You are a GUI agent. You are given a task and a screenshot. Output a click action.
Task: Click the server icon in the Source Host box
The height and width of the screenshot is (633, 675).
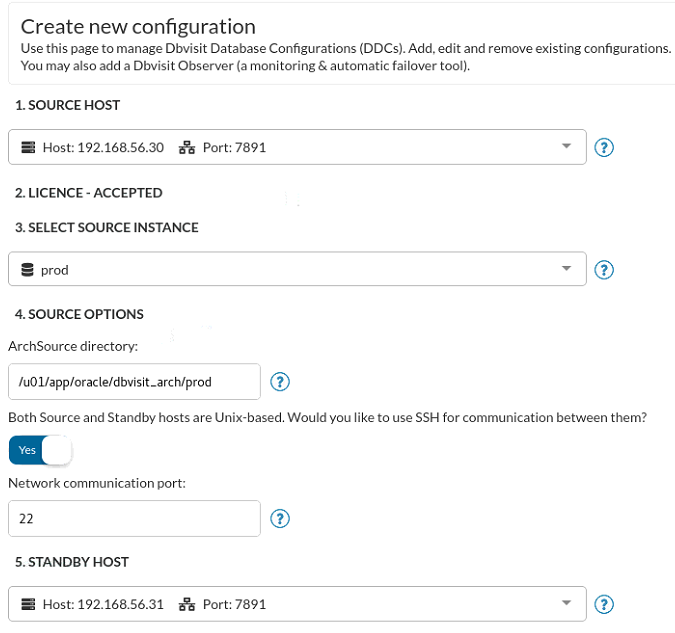click(x=28, y=147)
